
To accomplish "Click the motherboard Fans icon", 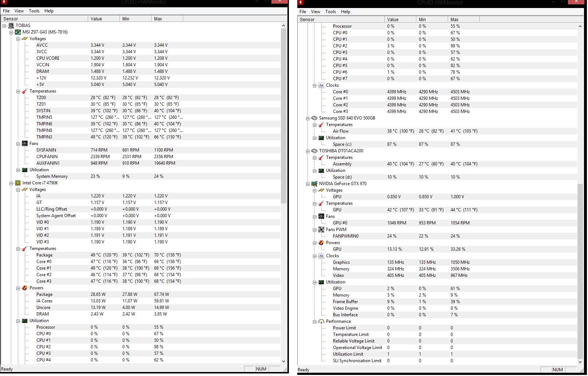I will pyautogui.click(x=25, y=144).
